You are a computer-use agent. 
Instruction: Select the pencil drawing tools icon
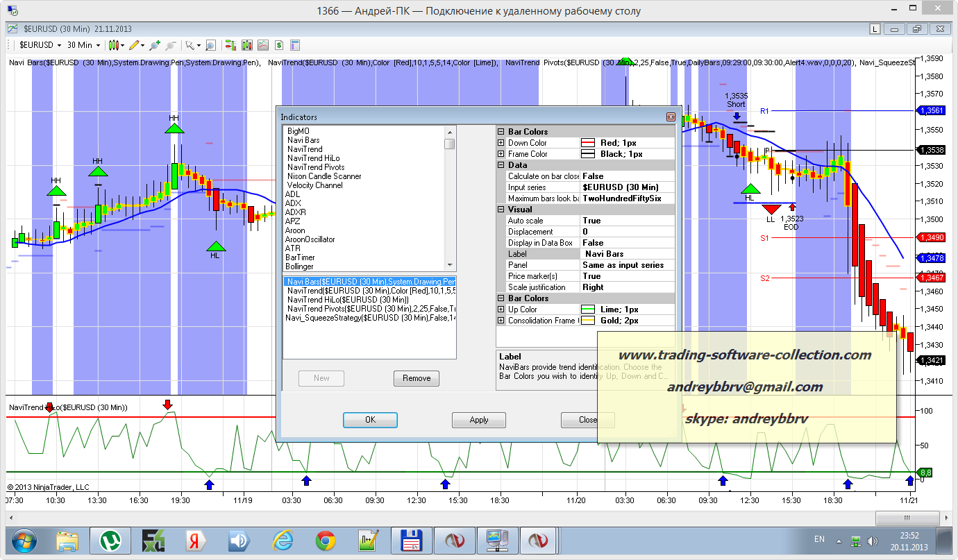coord(134,45)
